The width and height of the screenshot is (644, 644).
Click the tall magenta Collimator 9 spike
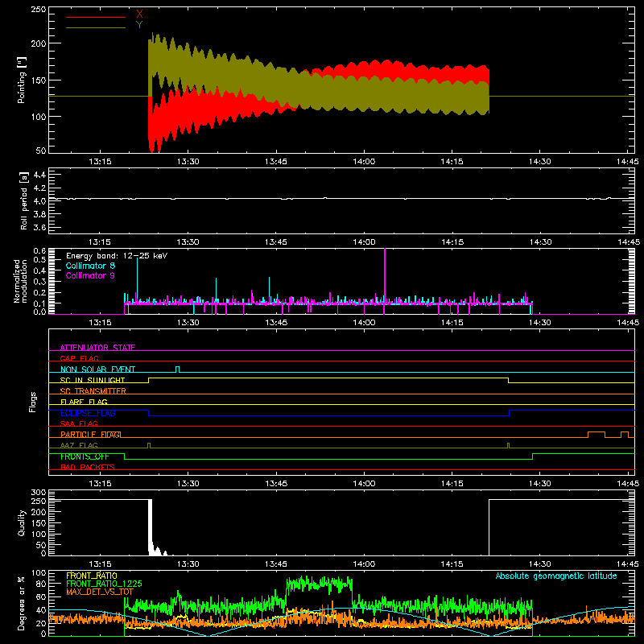pos(385,279)
